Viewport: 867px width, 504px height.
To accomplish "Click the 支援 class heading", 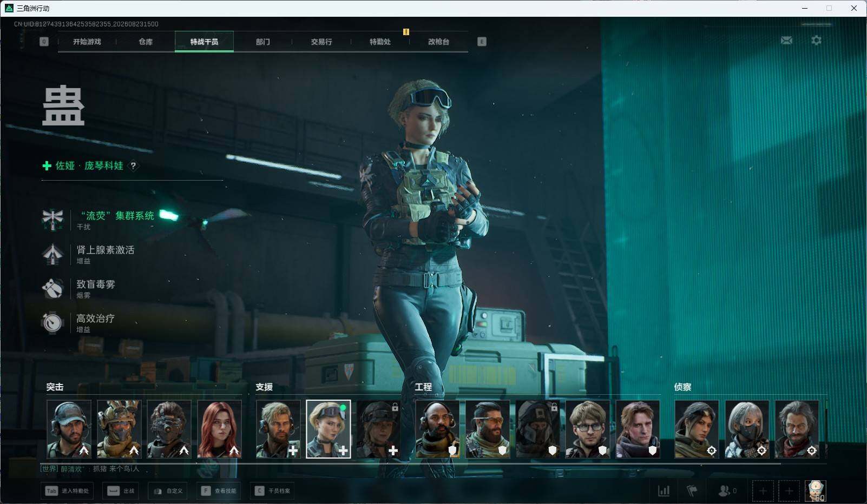I will [x=264, y=387].
